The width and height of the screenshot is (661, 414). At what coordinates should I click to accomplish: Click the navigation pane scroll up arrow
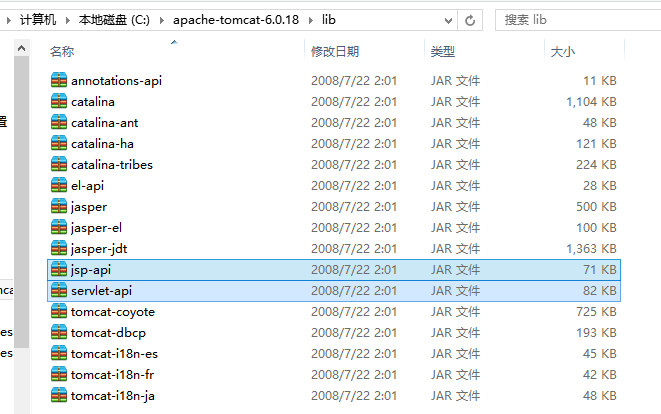pos(21,48)
